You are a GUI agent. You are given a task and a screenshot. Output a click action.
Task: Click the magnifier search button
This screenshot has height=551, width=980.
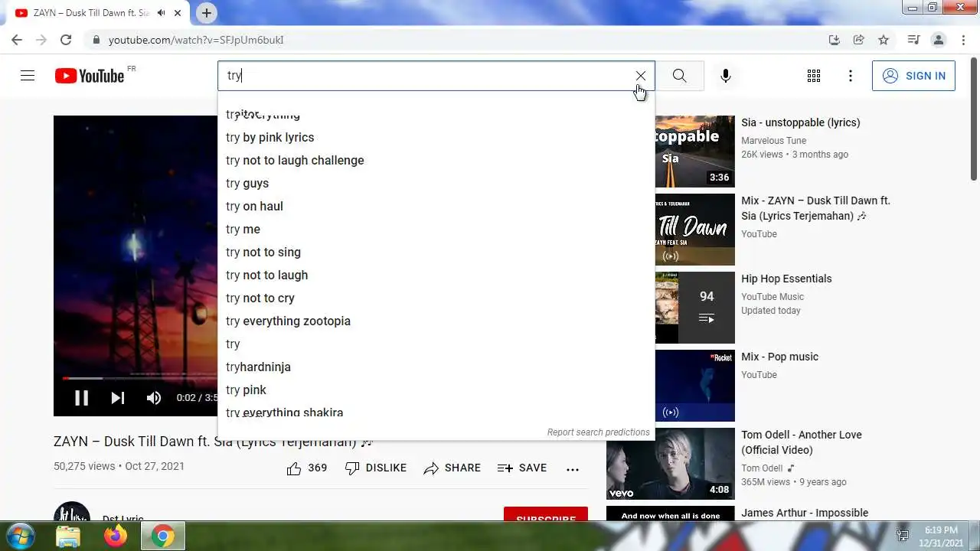(x=680, y=76)
